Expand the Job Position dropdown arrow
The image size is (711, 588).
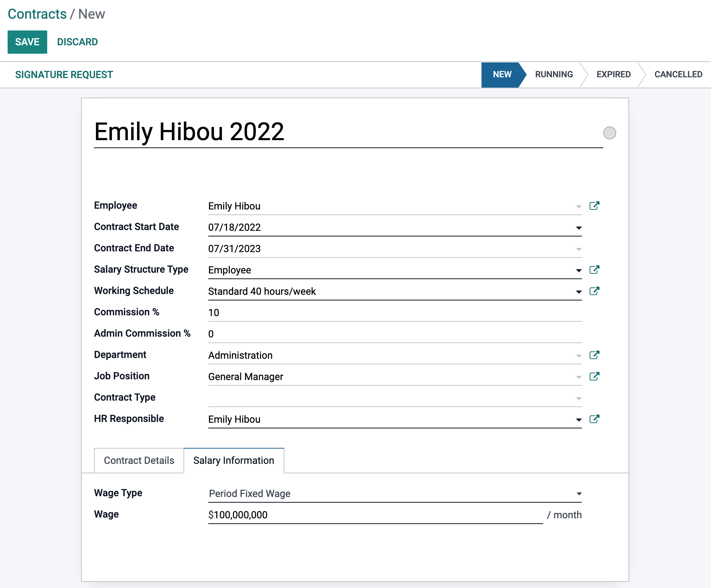coord(579,377)
